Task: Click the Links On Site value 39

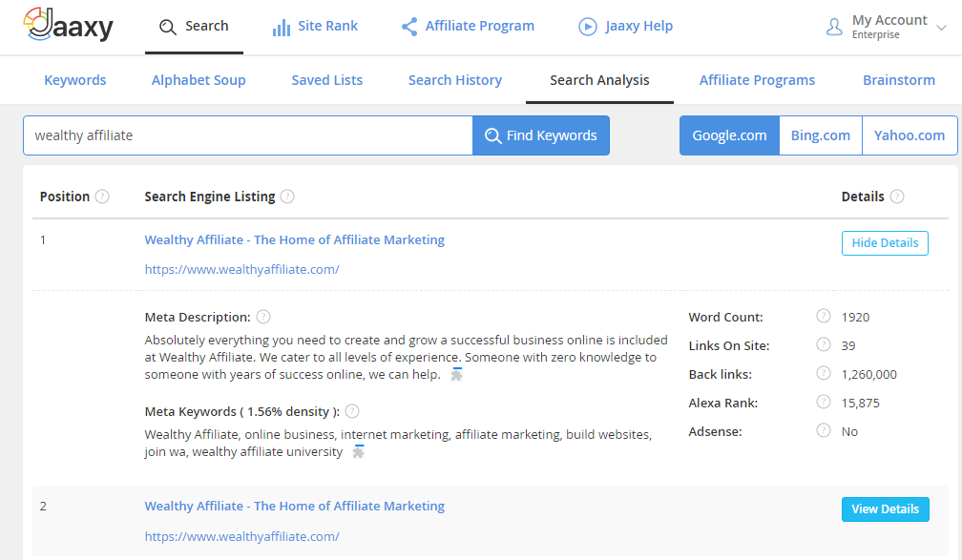Action: coord(848,346)
